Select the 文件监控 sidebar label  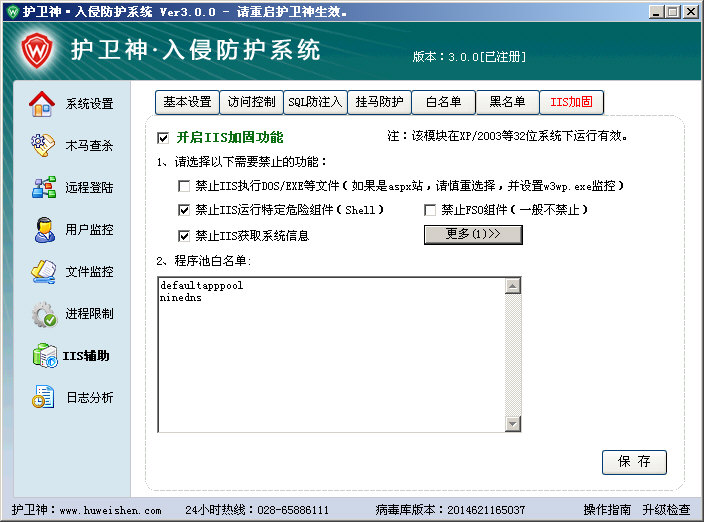89,272
